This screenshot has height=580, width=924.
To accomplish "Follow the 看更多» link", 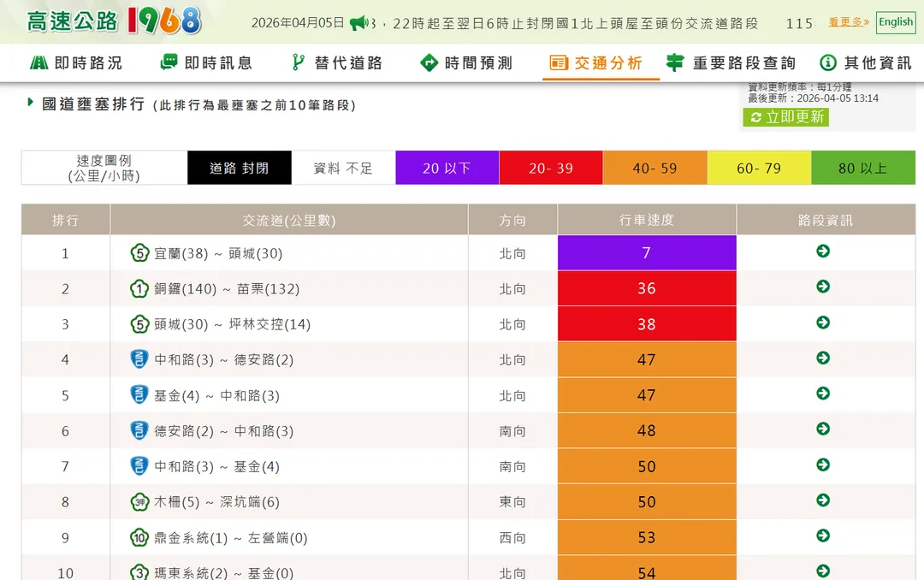I will tap(849, 21).
